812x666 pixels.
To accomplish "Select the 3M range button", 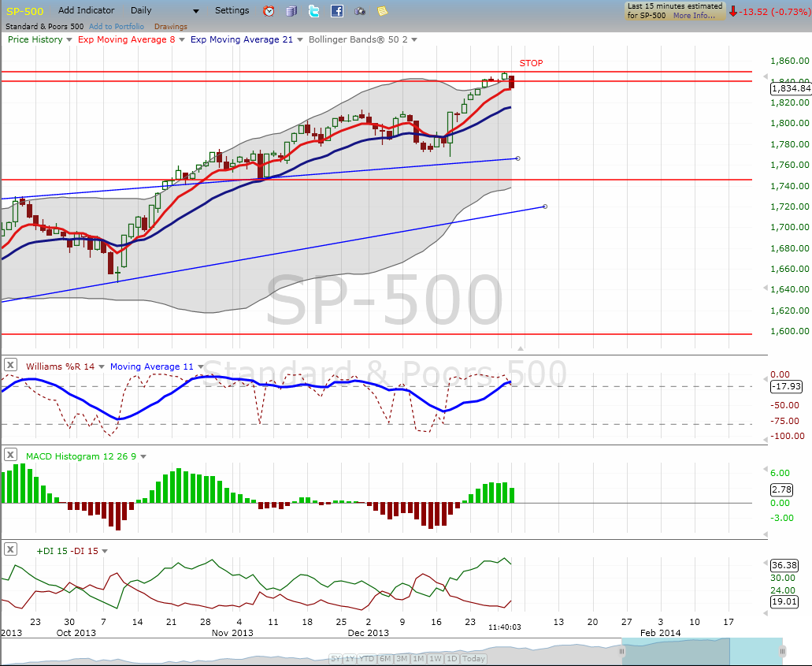I will [402, 659].
